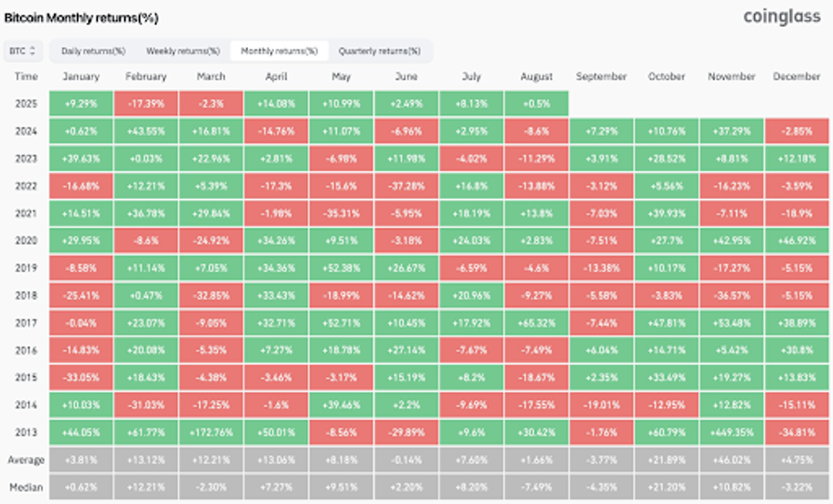
Task: Select the +46.92% December 2020 cell
Action: pyautogui.click(x=797, y=240)
